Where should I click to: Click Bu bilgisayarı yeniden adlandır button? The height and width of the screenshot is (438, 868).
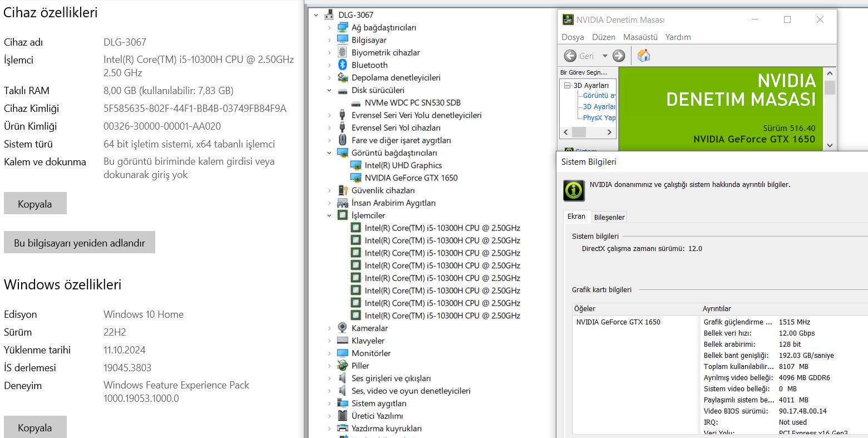coord(80,243)
